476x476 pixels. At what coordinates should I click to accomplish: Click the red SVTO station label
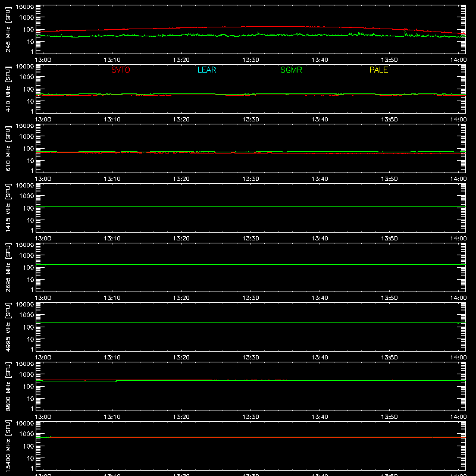[x=121, y=70]
